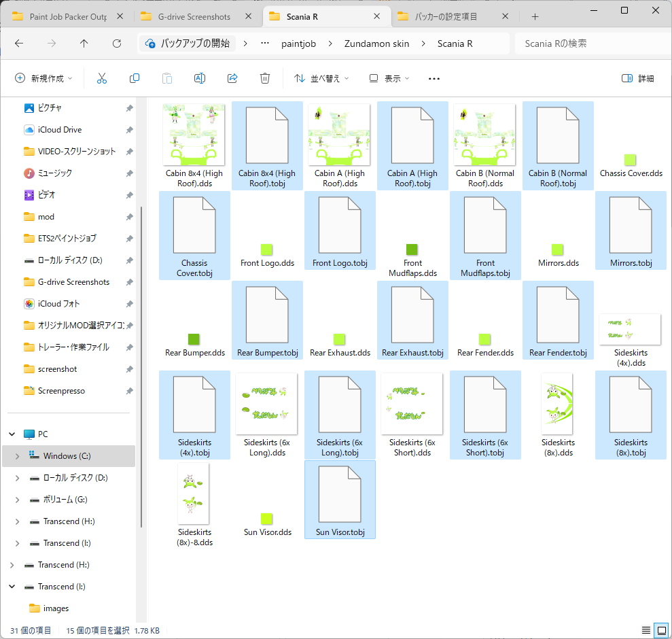672x639 pixels.
Task: Click the Copy icon in toolbar
Action: tap(135, 78)
